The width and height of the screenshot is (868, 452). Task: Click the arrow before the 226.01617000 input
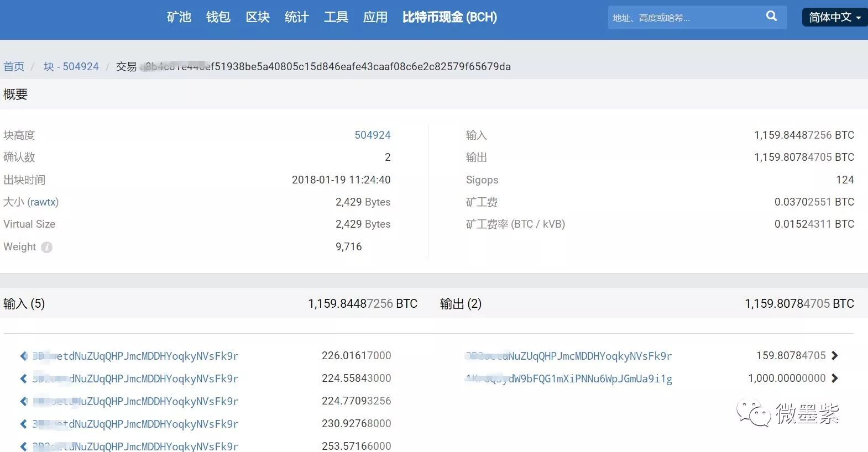pos(24,356)
